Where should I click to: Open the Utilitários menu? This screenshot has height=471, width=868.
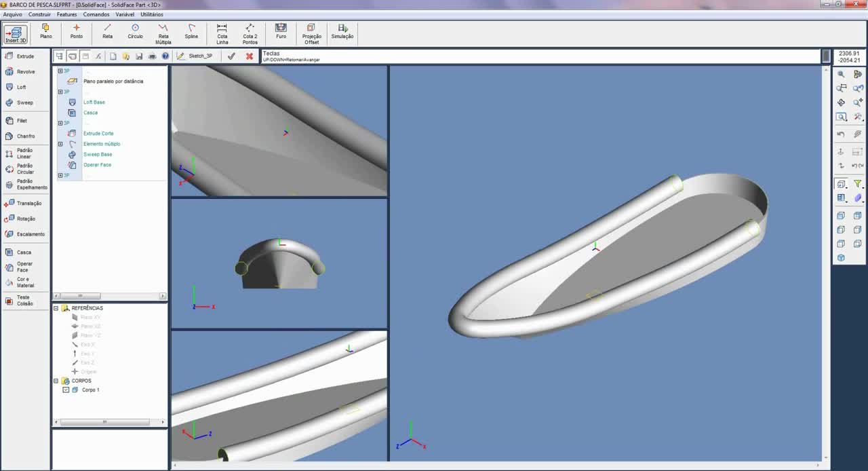pyautogui.click(x=152, y=14)
